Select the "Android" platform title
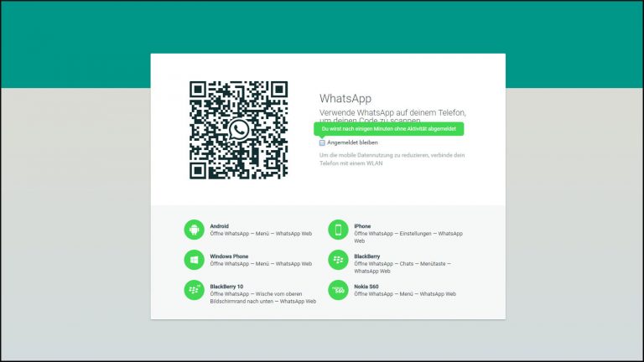Screen dimensions: 644x362 click(x=220, y=226)
